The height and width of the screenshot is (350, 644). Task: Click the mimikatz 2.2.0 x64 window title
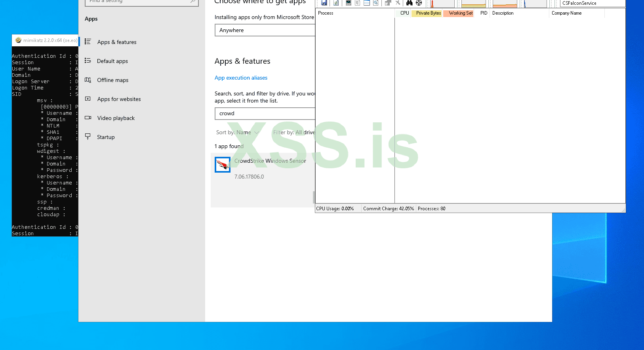(x=50, y=40)
